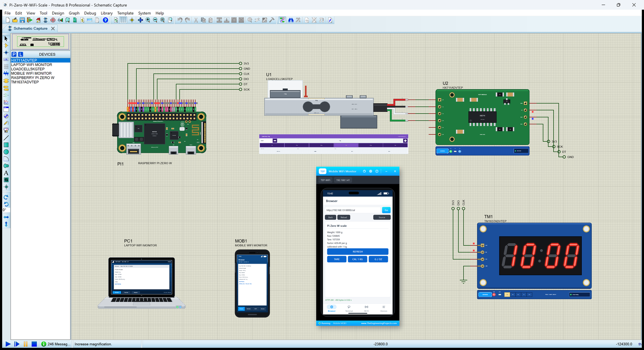The width and height of the screenshot is (644, 350).
Task: Toggle the wire autorouter toolbar icon
Action: [x=282, y=20]
